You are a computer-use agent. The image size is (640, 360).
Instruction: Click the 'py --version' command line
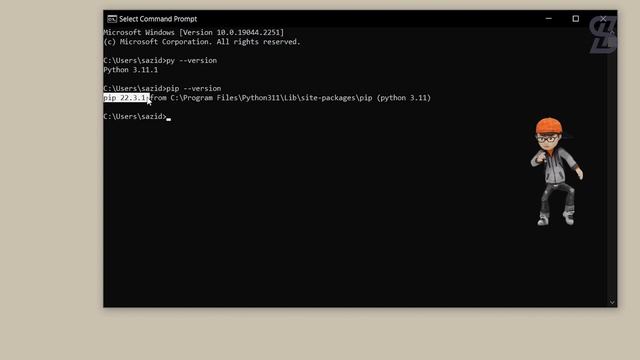tap(160, 60)
